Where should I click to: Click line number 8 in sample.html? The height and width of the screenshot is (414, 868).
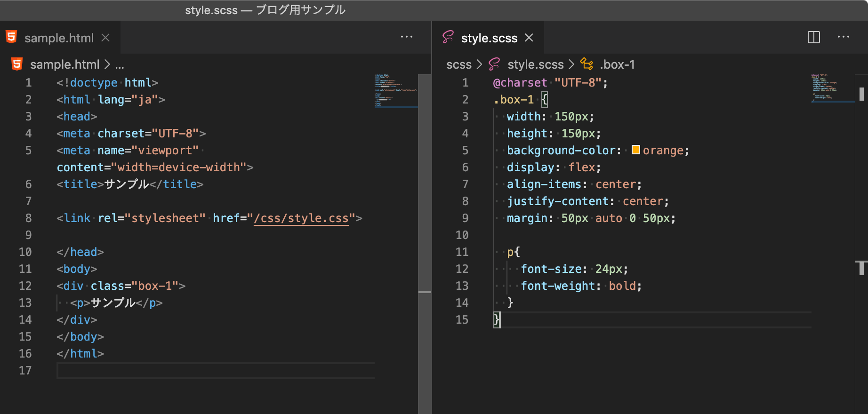(29, 218)
